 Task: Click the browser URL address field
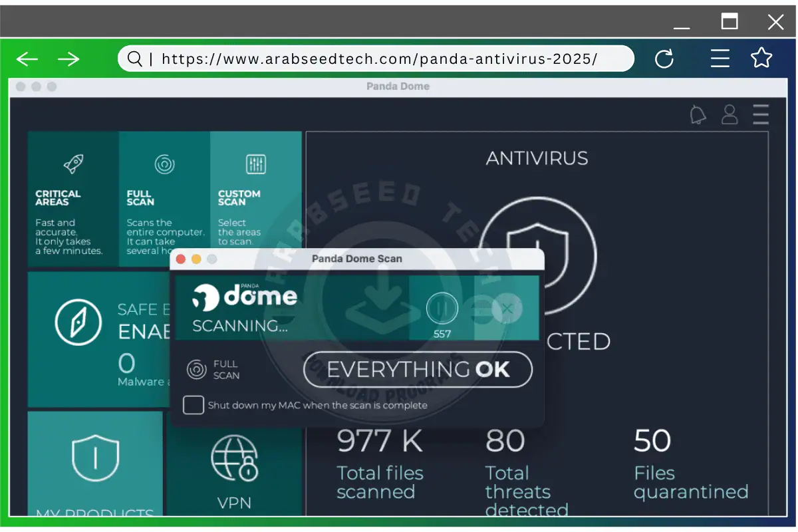(x=379, y=59)
